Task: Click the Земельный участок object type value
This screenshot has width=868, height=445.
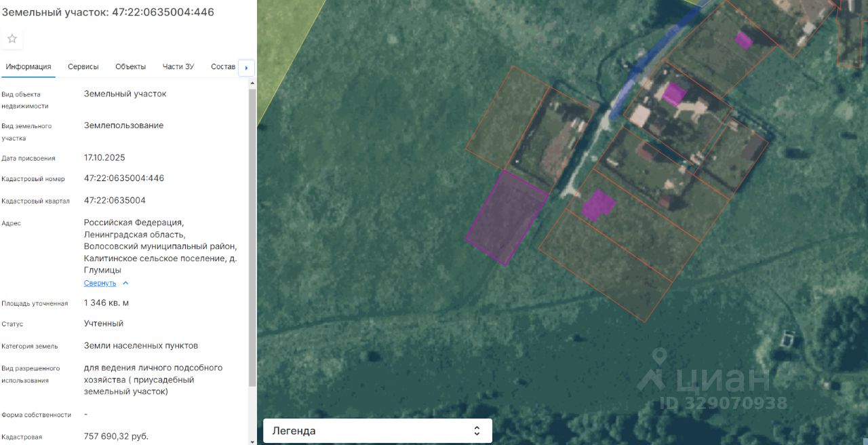Action: click(125, 94)
